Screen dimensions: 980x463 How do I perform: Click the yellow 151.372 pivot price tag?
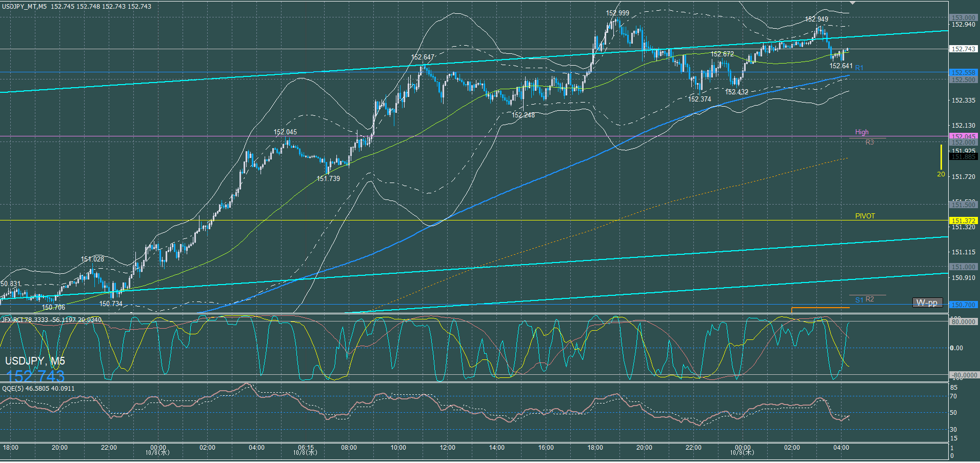tap(963, 220)
